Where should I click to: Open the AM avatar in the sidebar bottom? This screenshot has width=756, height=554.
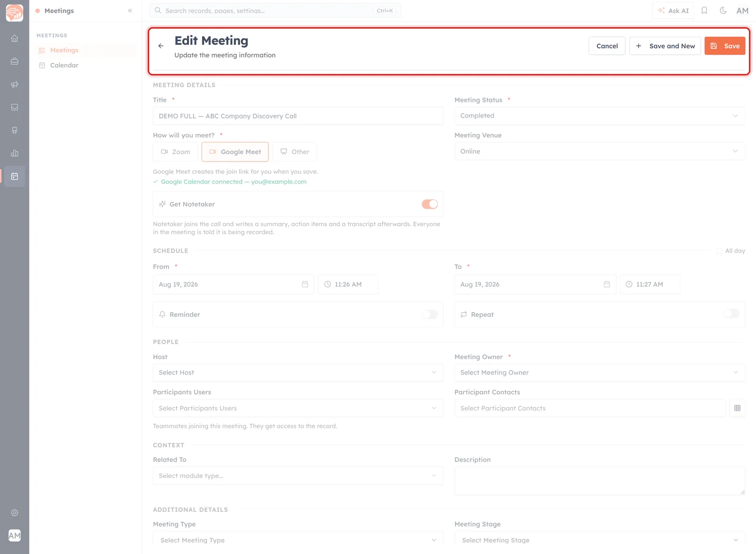tap(15, 536)
